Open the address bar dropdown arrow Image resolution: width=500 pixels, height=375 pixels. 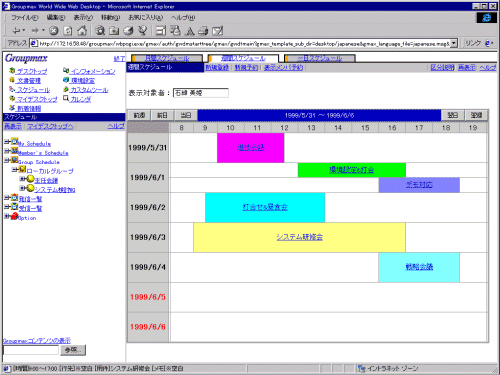pos(454,44)
